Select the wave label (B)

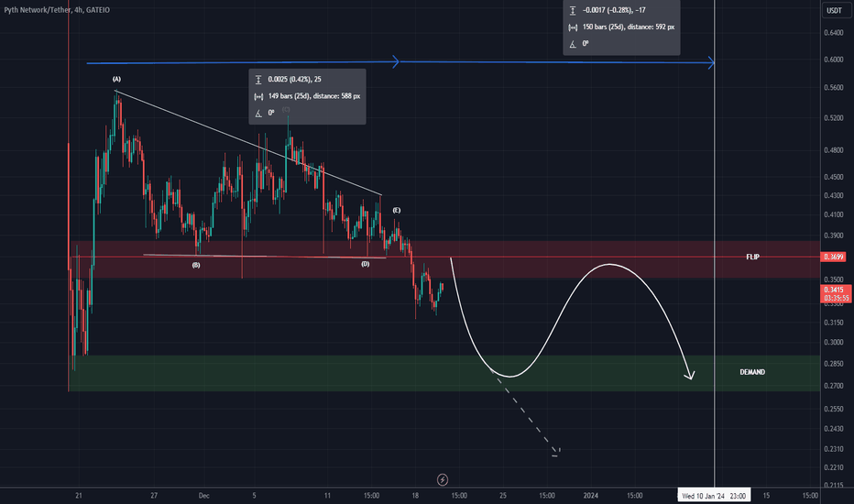pos(195,266)
